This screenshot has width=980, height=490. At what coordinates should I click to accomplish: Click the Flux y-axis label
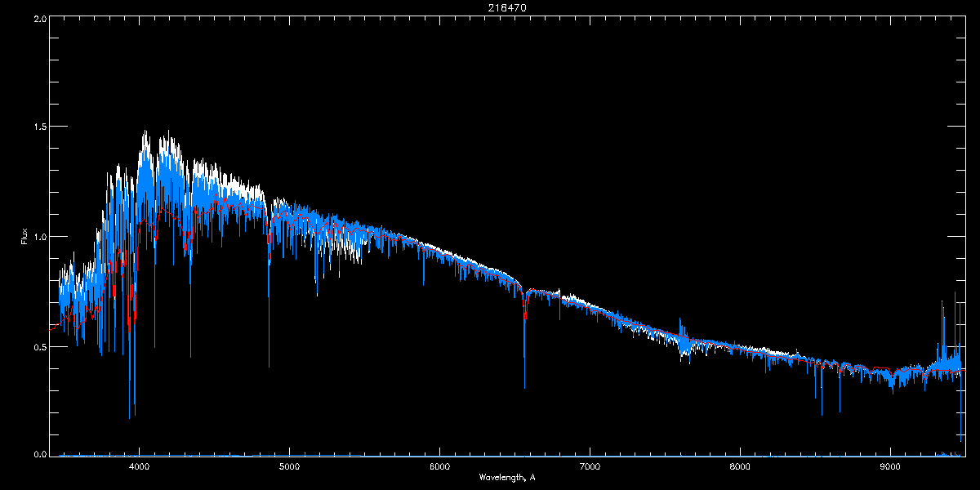pyautogui.click(x=24, y=236)
